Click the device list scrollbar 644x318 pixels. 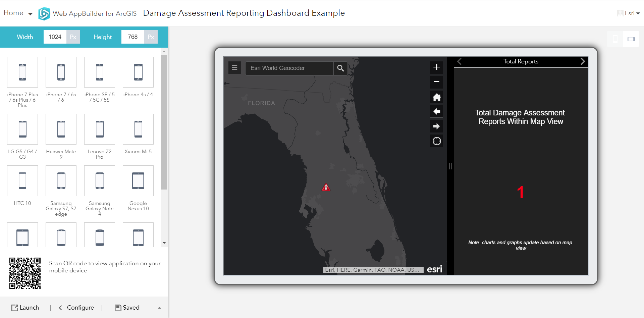tap(164, 122)
